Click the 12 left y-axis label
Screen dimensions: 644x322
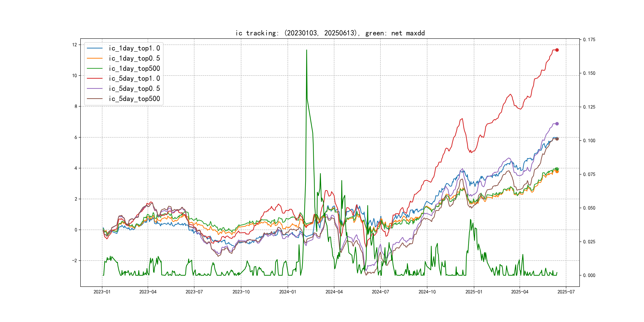coord(75,45)
